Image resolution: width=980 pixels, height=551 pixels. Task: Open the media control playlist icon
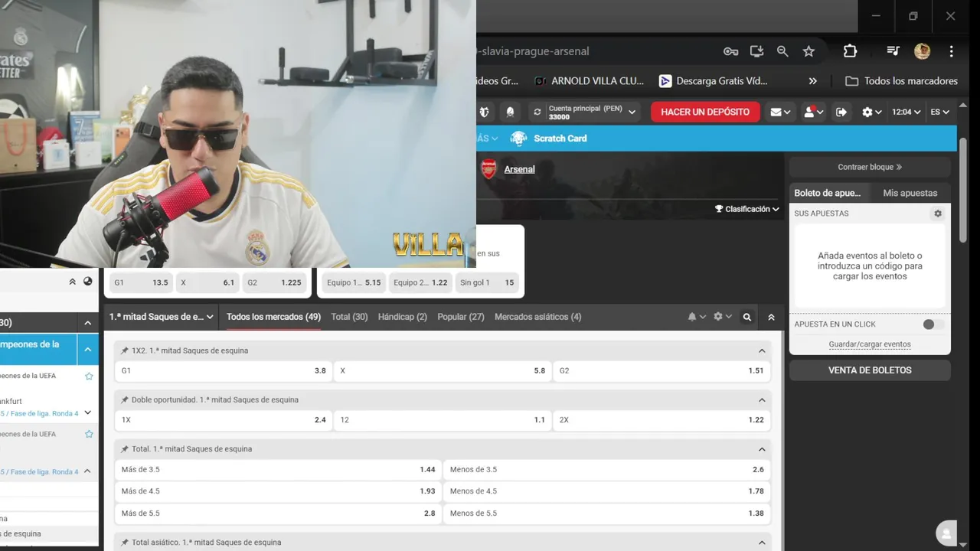(x=893, y=51)
